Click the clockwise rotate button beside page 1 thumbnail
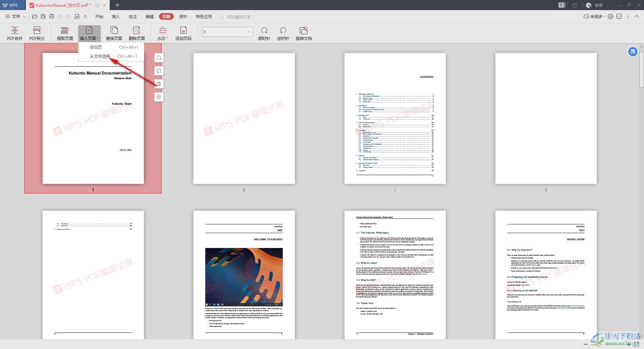Screen dimensions: 644x349 pyautogui.click(x=159, y=58)
